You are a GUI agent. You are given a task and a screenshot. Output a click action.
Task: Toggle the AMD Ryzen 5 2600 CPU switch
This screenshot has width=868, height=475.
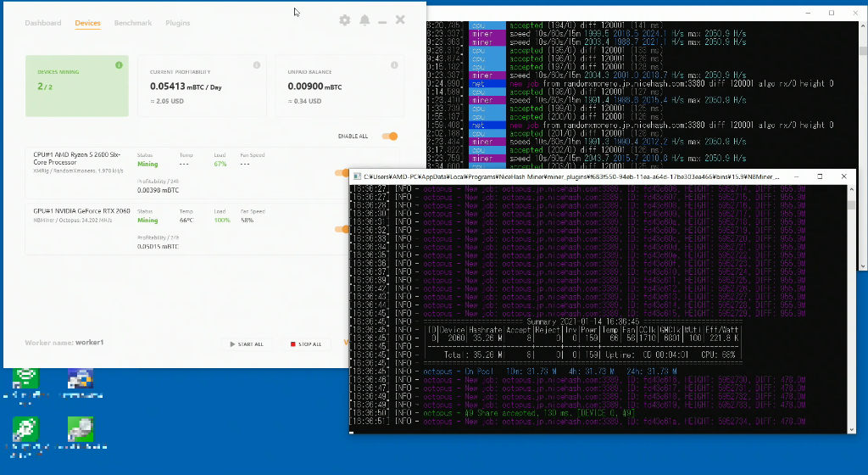pos(342,173)
